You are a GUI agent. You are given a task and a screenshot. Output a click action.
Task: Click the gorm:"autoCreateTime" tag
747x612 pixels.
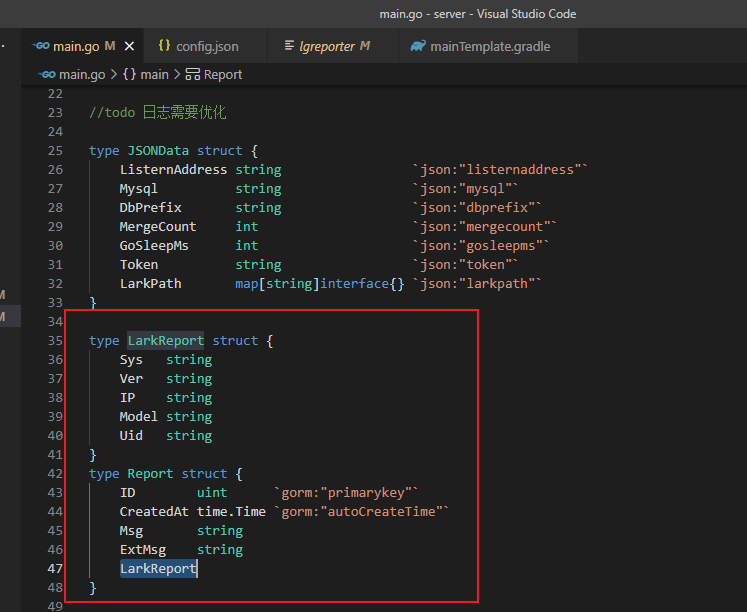point(362,512)
